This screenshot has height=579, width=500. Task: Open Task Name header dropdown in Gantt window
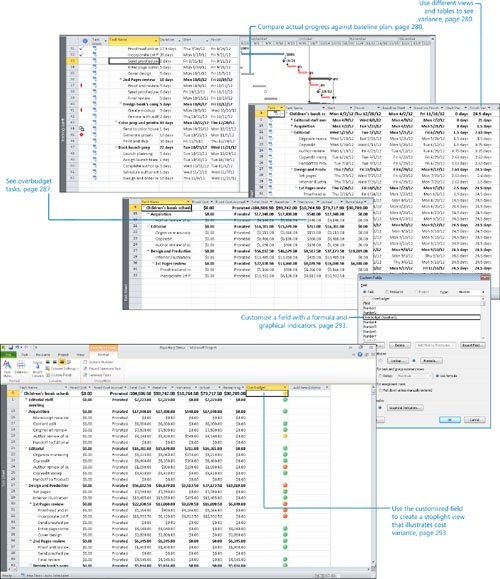point(156,40)
